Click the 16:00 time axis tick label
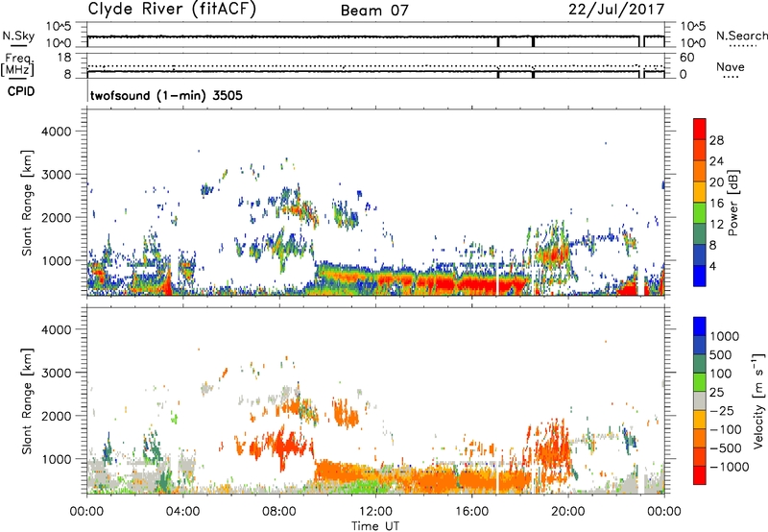The image size is (768, 532). (x=471, y=512)
